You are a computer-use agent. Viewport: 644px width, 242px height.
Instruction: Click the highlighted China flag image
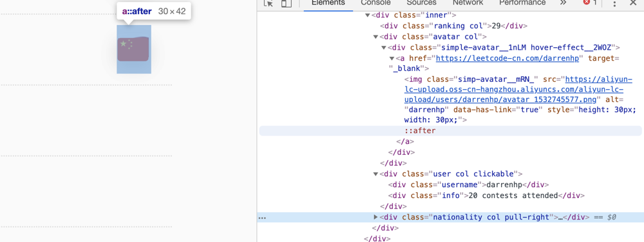tap(133, 50)
